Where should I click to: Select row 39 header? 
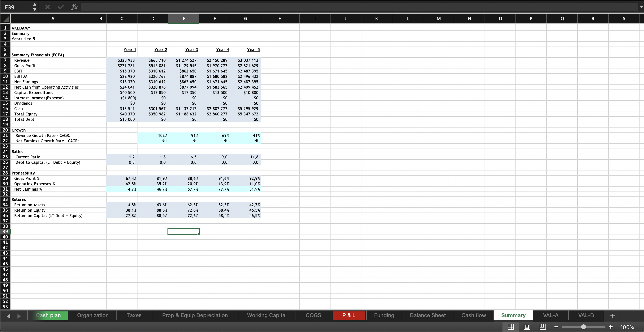[5, 232]
